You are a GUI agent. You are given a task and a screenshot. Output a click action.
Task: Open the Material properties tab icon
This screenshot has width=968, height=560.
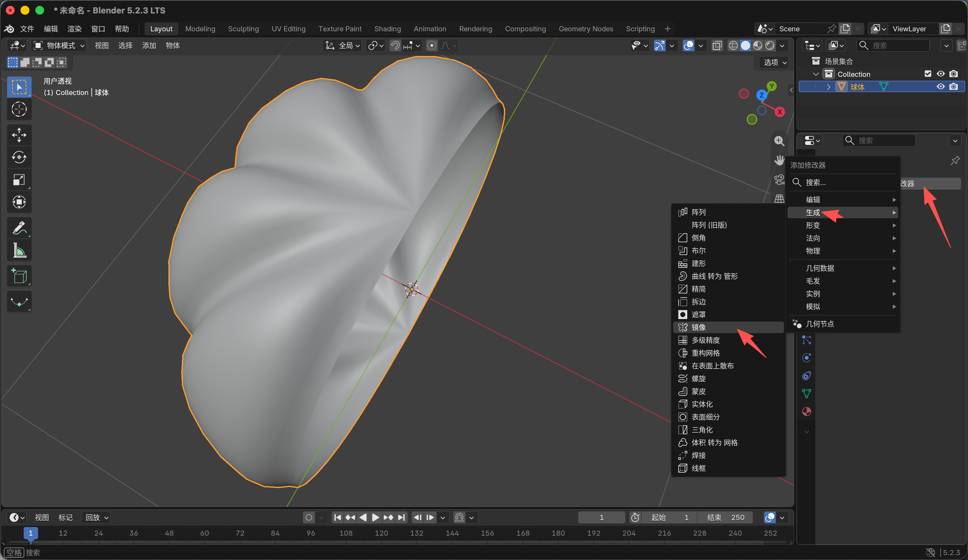pyautogui.click(x=807, y=411)
